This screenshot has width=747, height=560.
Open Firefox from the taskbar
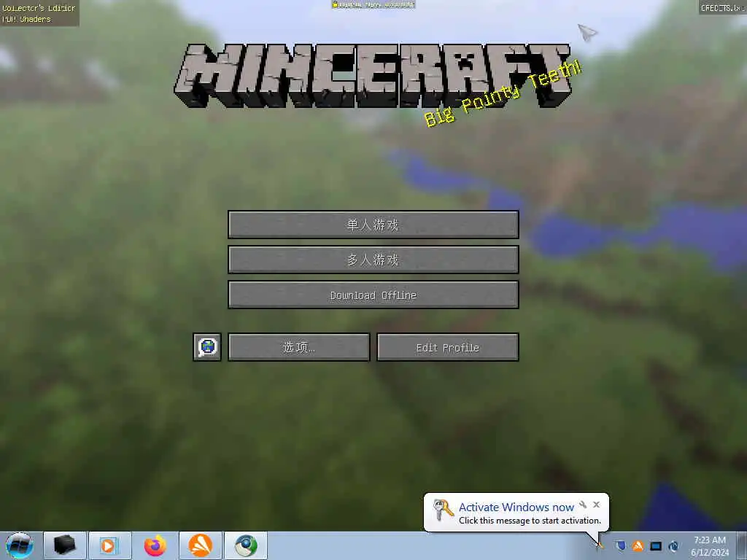[155, 545]
